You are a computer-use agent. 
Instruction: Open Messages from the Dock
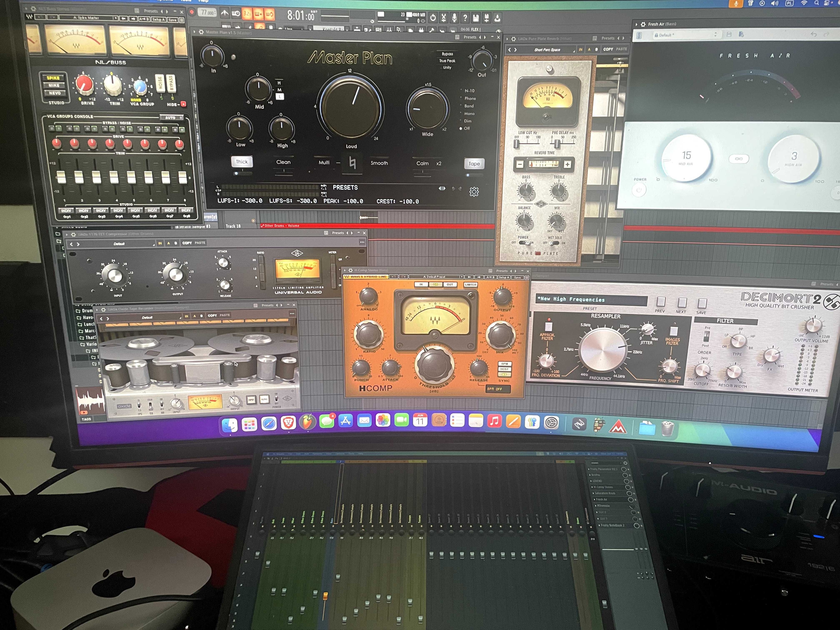coord(327,421)
